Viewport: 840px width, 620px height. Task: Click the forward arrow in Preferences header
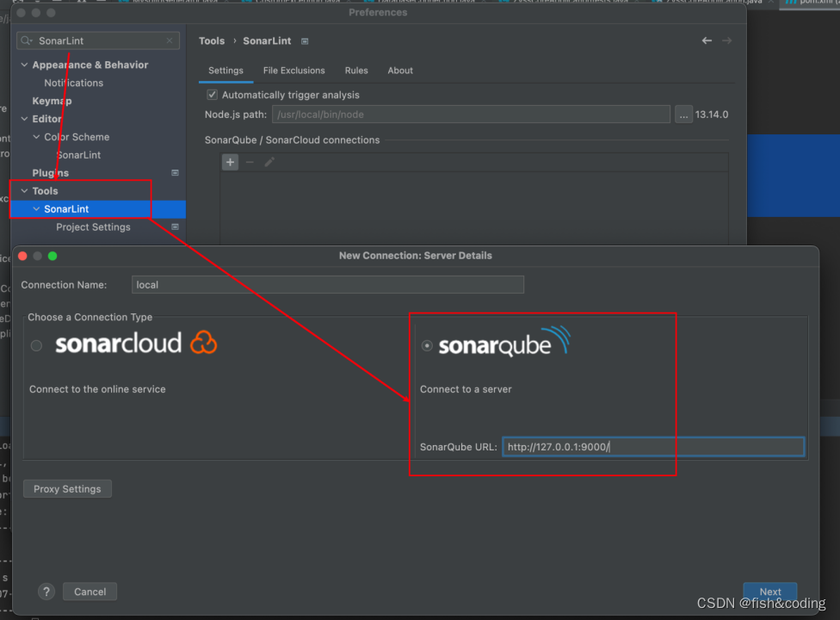[727, 40]
